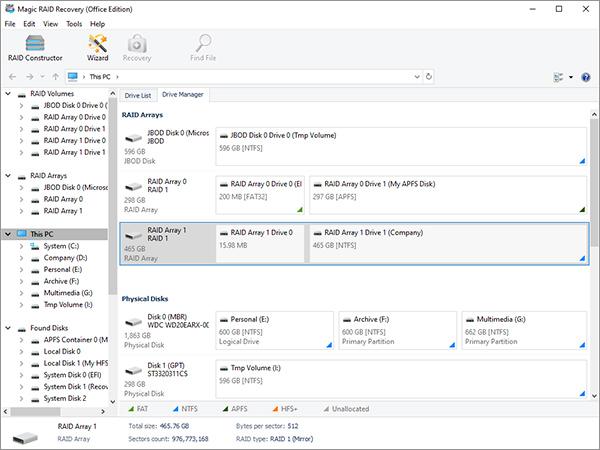The image size is (600, 450).
Task: Expand the System (C:) tree item
Action: (21, 246)
